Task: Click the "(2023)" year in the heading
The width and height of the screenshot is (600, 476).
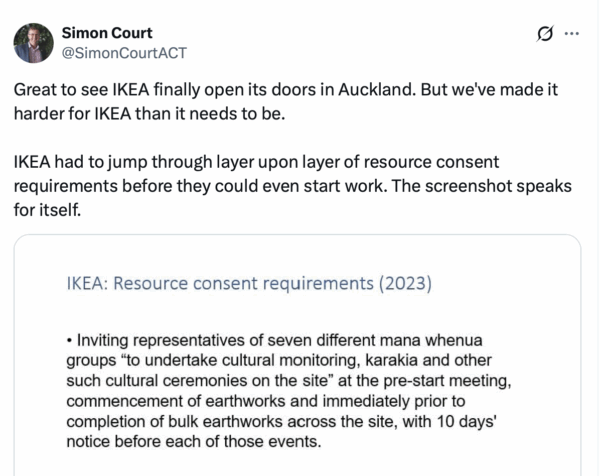Action: click(x=403, y=283)
